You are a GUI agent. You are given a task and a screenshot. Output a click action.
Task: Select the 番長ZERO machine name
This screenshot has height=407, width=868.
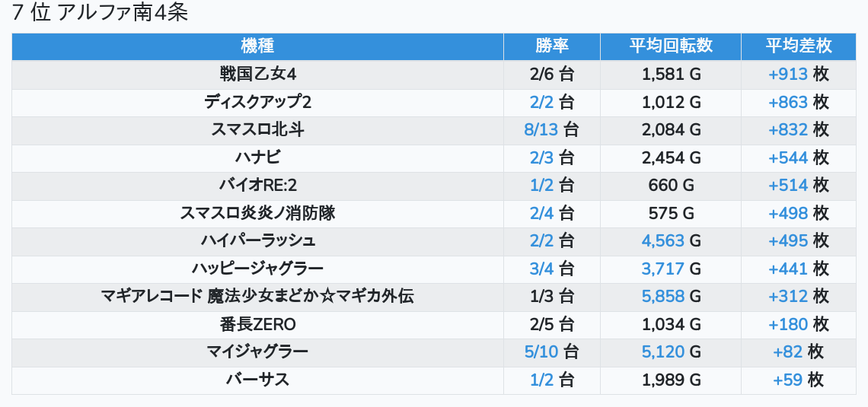pos(257,324)
